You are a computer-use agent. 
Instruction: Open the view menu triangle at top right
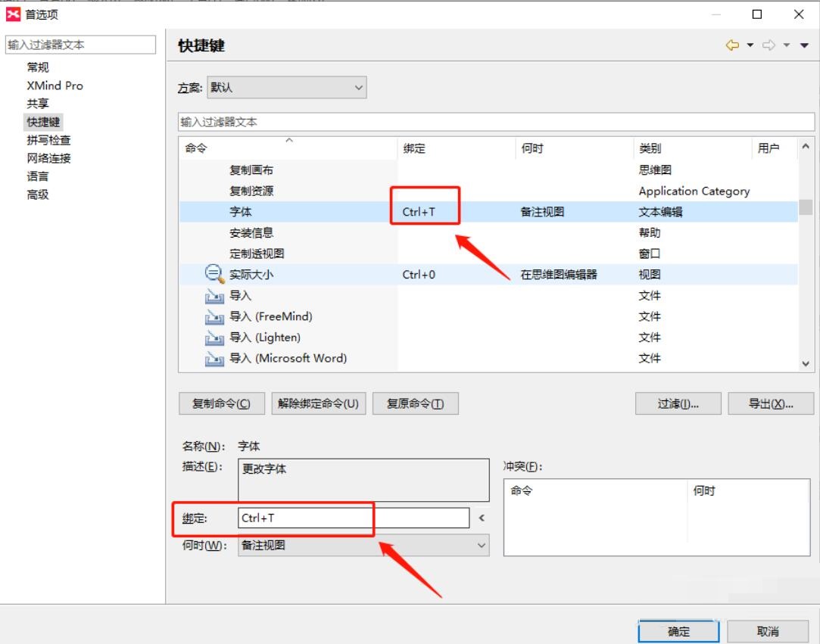point(804,45)
